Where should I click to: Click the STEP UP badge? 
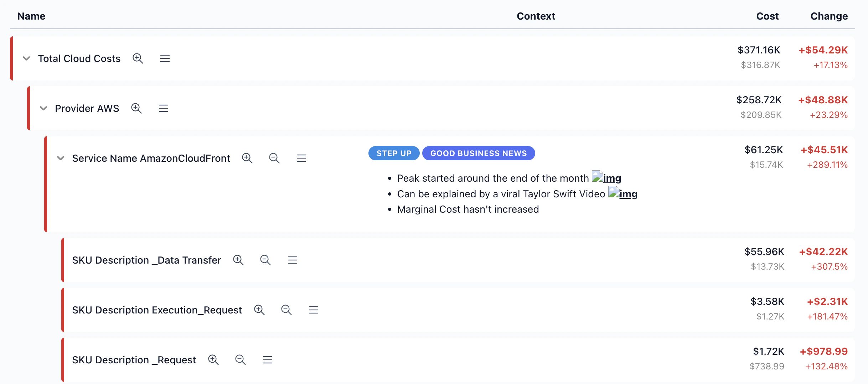pos(394,153)
